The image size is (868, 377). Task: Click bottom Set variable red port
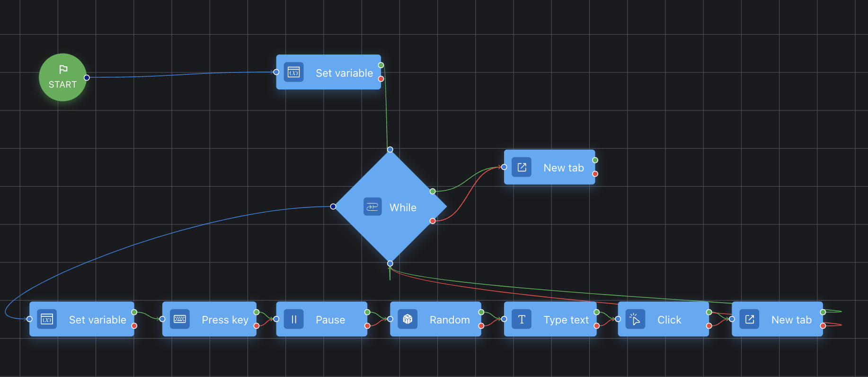(x=134, y=326)
